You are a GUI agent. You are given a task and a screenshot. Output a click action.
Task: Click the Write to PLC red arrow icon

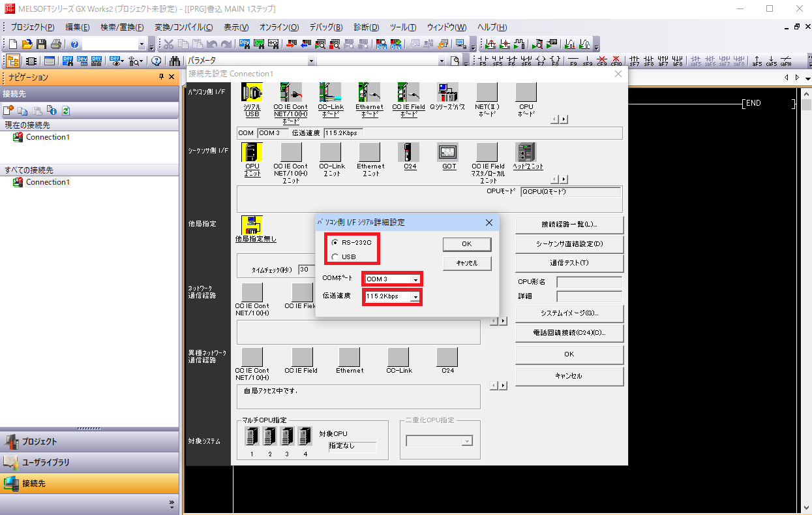point(291,44)
